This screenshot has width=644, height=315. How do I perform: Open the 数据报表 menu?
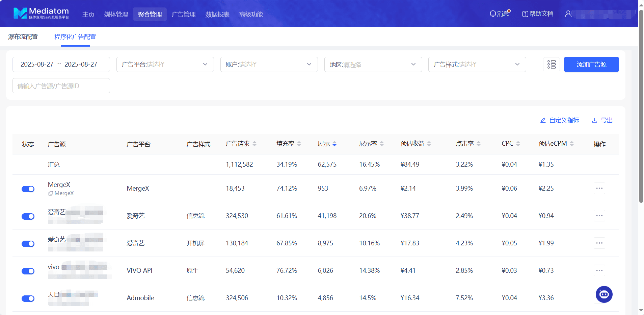coord(217,15)
